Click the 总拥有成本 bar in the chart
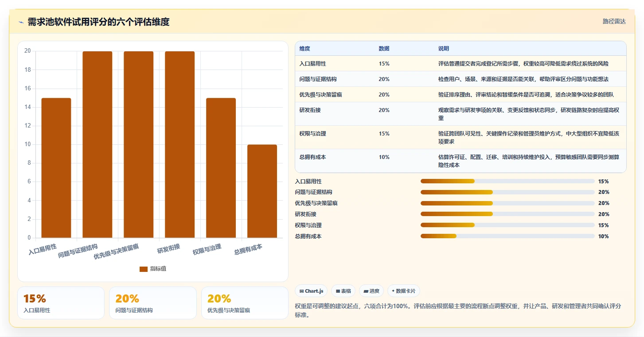The image size is (644, 337). pos(262,191)
